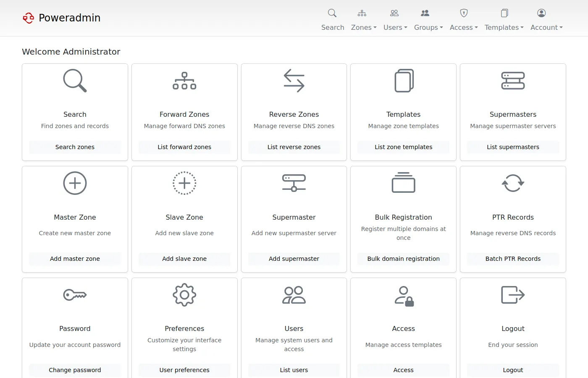
Task: Click the Master Zone plus-circle icon
Action: point(75,183)
